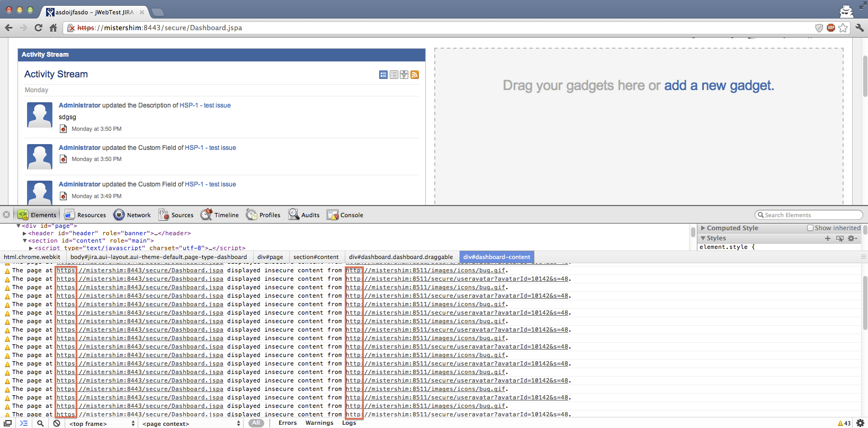Screen dimensions: 868x428
Task: Switch to the Network panel
Action: click(132, 215)
